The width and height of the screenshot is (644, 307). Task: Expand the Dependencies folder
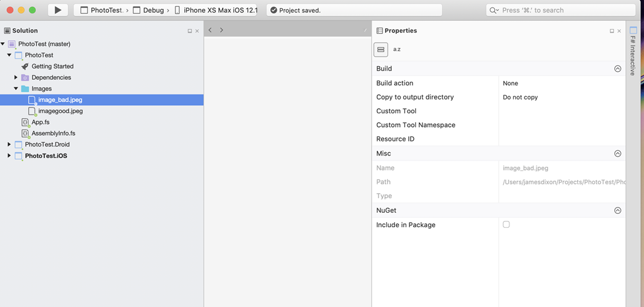click(x=16, y=77)
